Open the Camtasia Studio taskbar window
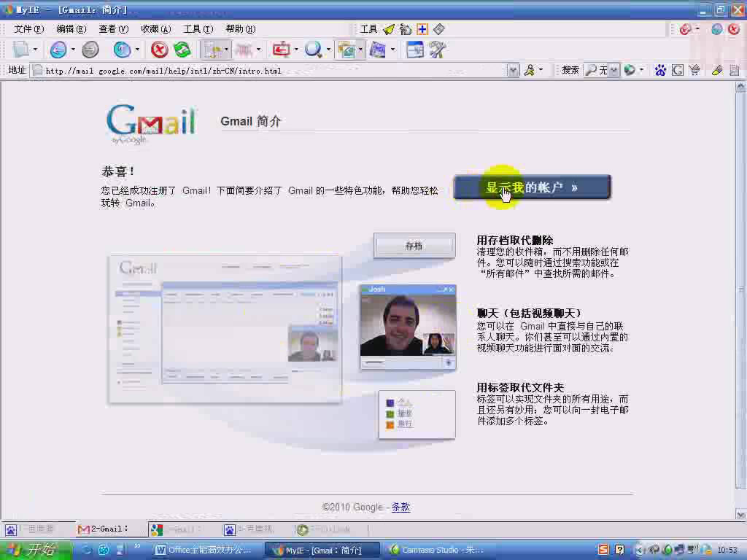The image size is (747, 560). click(438, 550)
